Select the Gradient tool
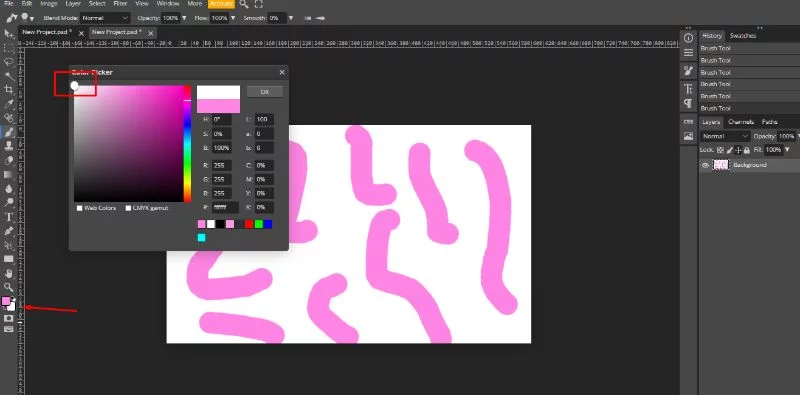The height and width of the screenshot is (395, 800). tap(9, 175)
